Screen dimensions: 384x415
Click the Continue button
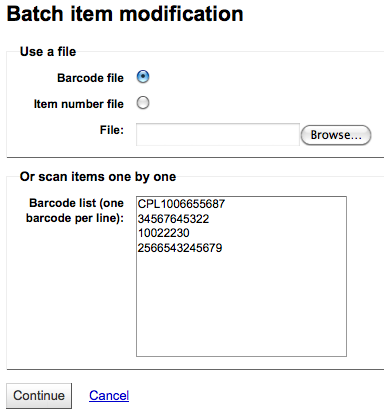tap(39, 396)
